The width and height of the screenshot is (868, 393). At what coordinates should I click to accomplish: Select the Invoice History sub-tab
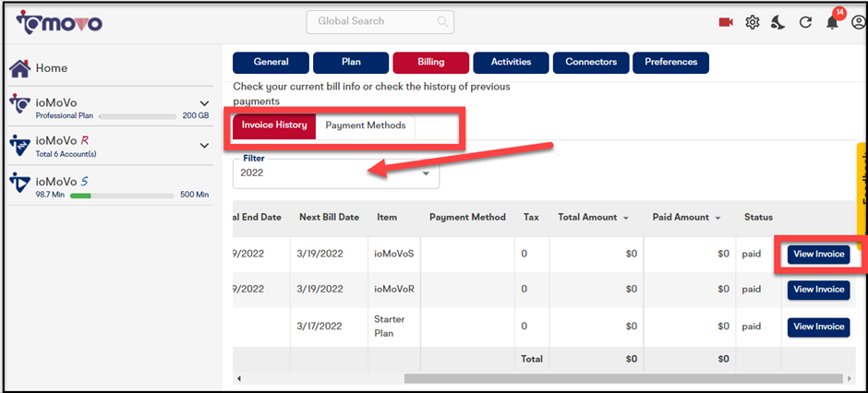(x=274, y=125)
